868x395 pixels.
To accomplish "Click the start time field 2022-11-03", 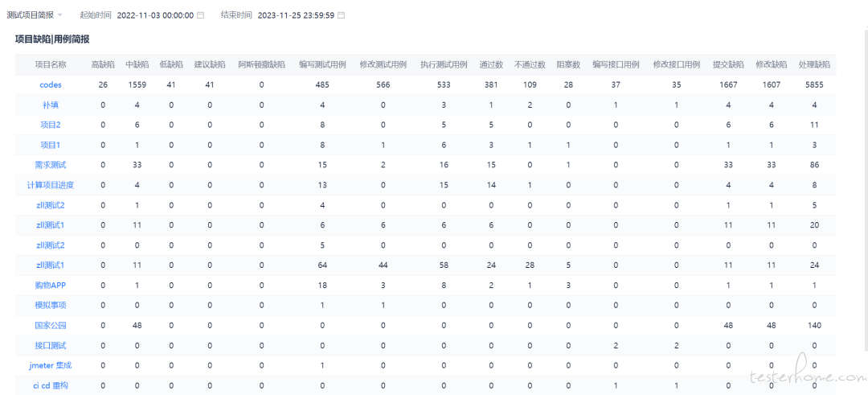I will [155, 15].
